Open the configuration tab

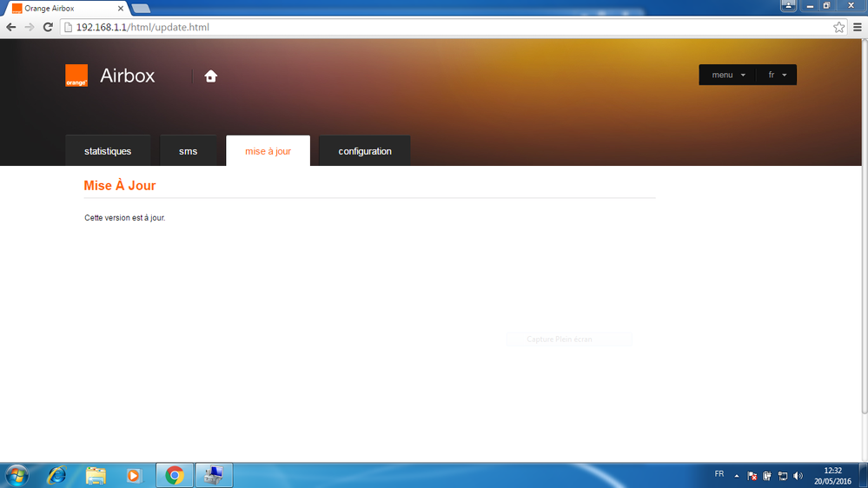[x=365, y=151]
